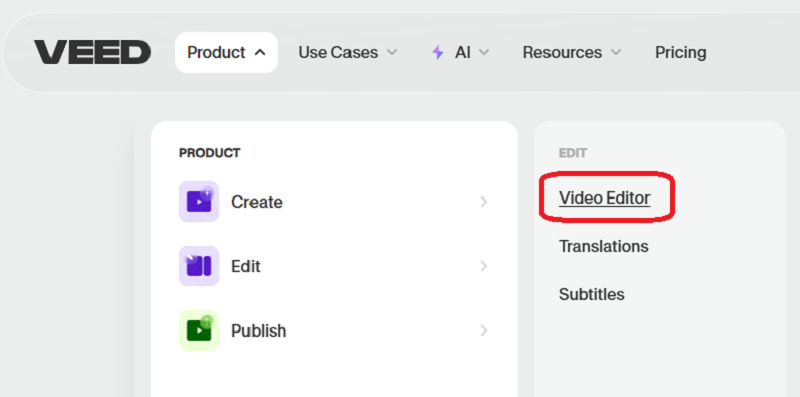Open the Subtitles link

click(x=591, y=294)
